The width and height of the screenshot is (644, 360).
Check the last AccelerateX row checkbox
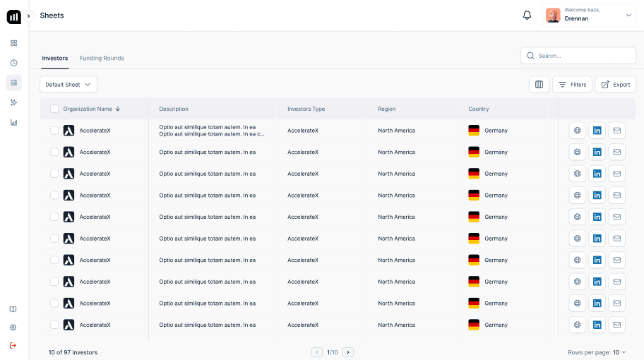[54, 325]
